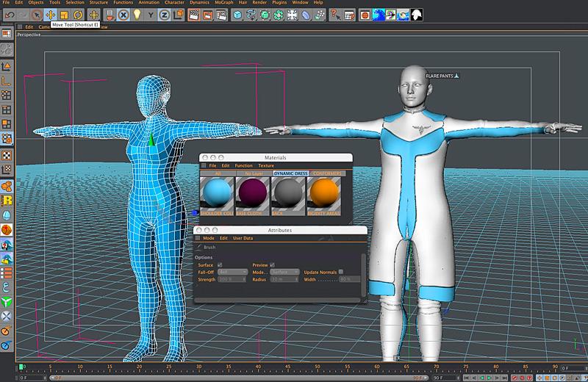This screenshot has width=588, height=382.
Task: Open the MoGraph menu
Action: coord(224,2)
